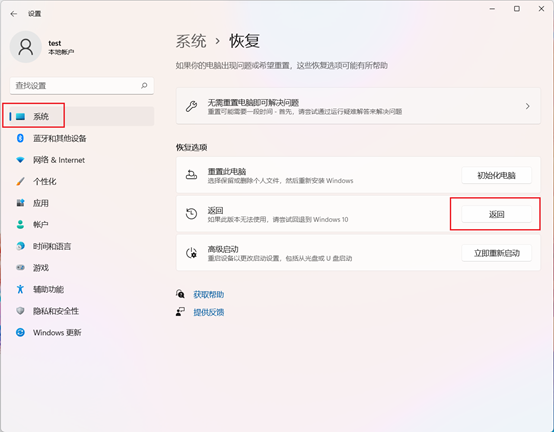Open the 获取帮助 link
Screen dimensions: 554x432
coord(208,295)
